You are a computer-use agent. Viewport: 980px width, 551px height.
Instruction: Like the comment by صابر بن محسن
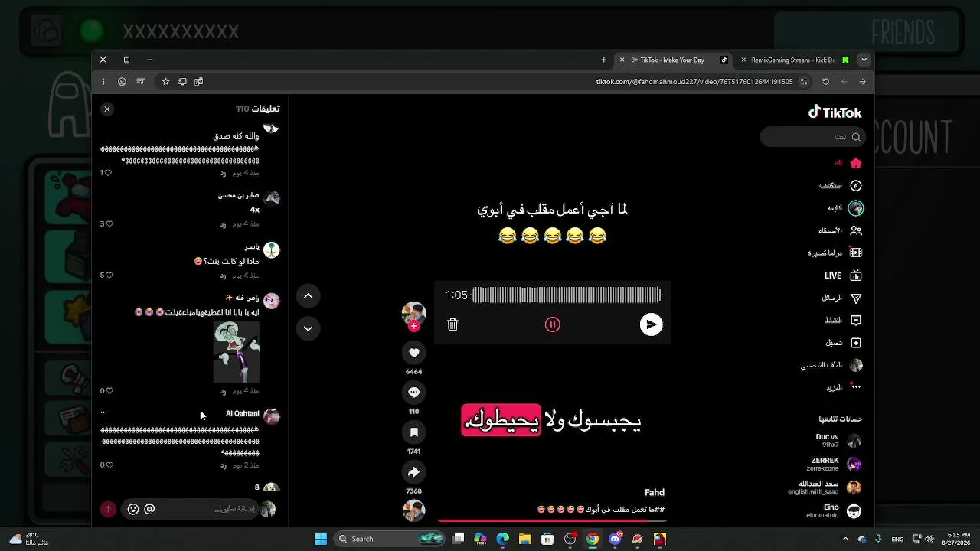coord(109,224)
